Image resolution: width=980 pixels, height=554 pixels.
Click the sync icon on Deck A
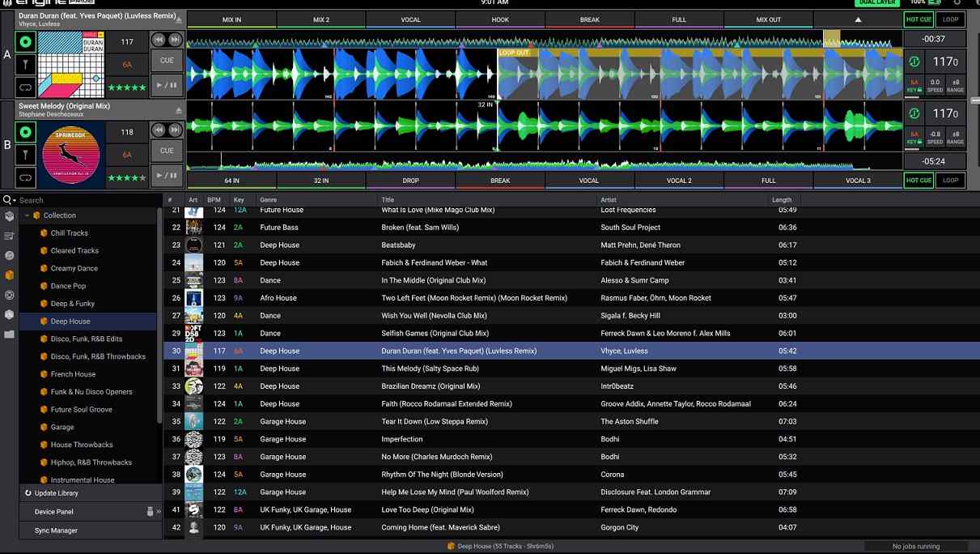914,62
